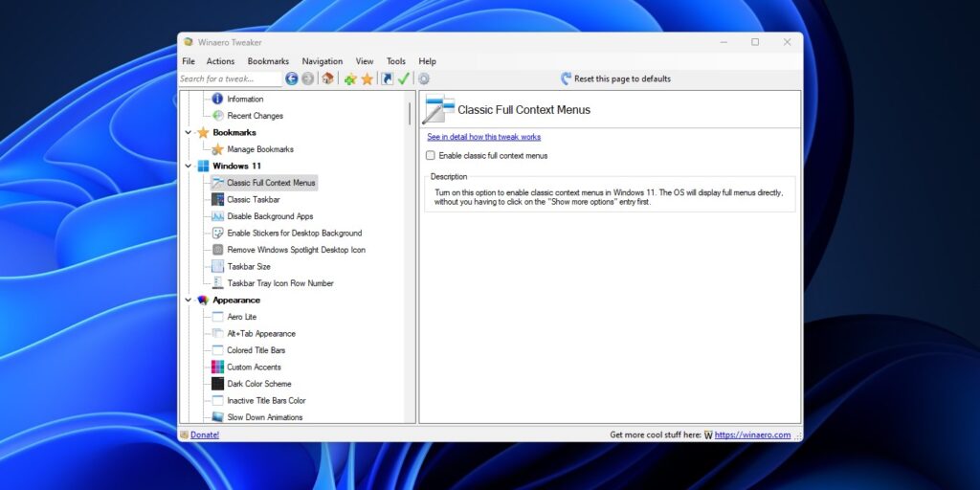Select the 'Appearance' category label

point(236,300)
